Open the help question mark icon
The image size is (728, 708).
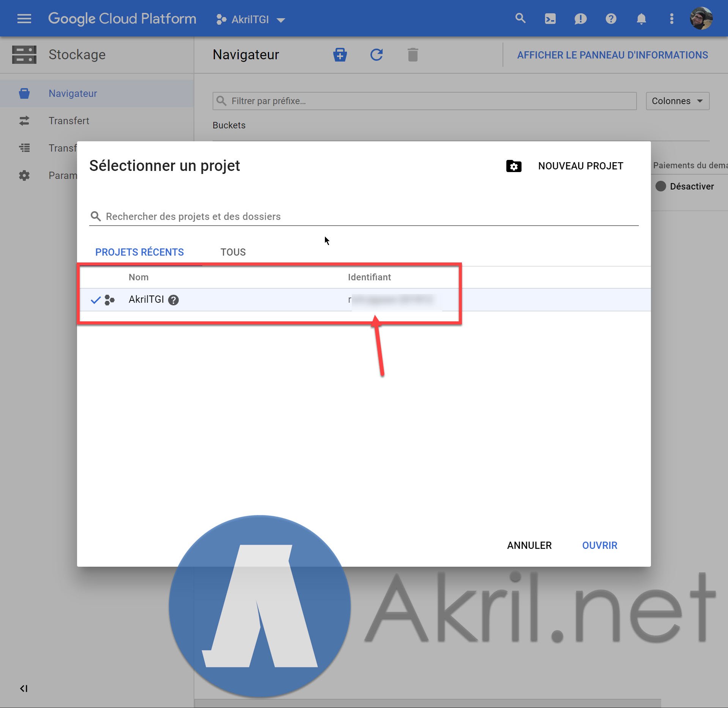point(611,19)
